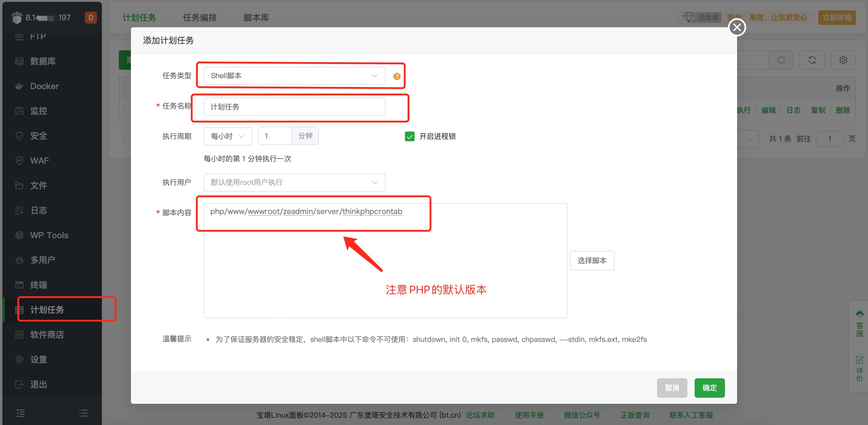This screenshot has height=425, width=868.
Task: Click the refresh icon in top toolbar
Action: pos(812,60)
